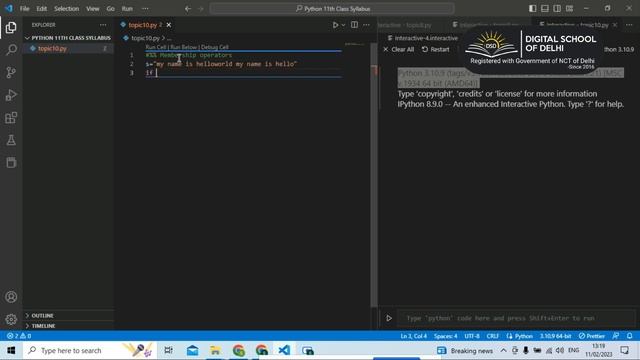This screenshot has height=360, width=640.
Task: Open the Windows Start menu
Action: coord(11,350)
